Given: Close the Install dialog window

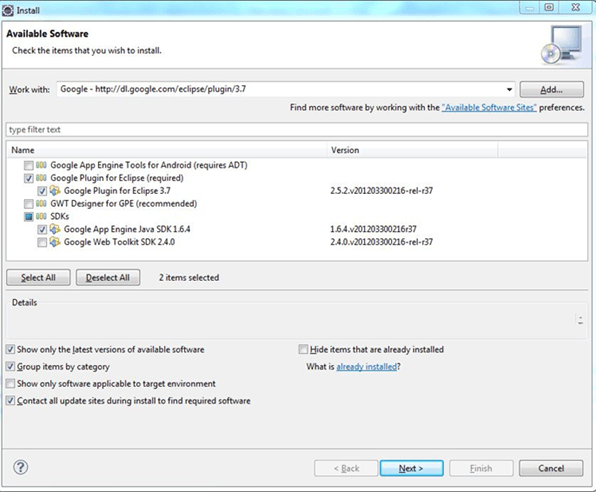Looking at the screenshot, I should coord(575,7).
